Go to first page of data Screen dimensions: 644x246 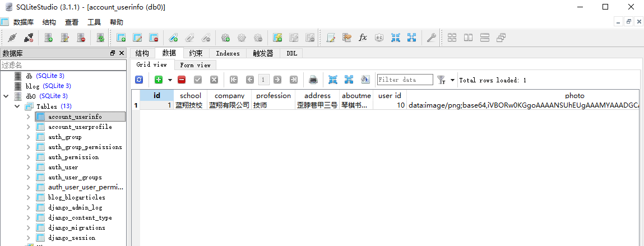click(234, 80)
